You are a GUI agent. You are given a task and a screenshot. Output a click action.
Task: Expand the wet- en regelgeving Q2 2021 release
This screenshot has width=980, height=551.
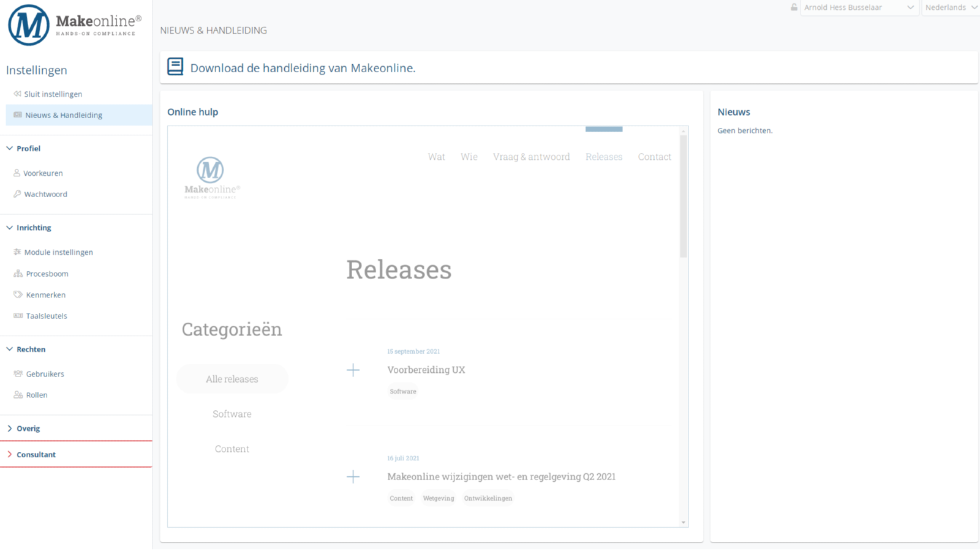tap(353, 477)
